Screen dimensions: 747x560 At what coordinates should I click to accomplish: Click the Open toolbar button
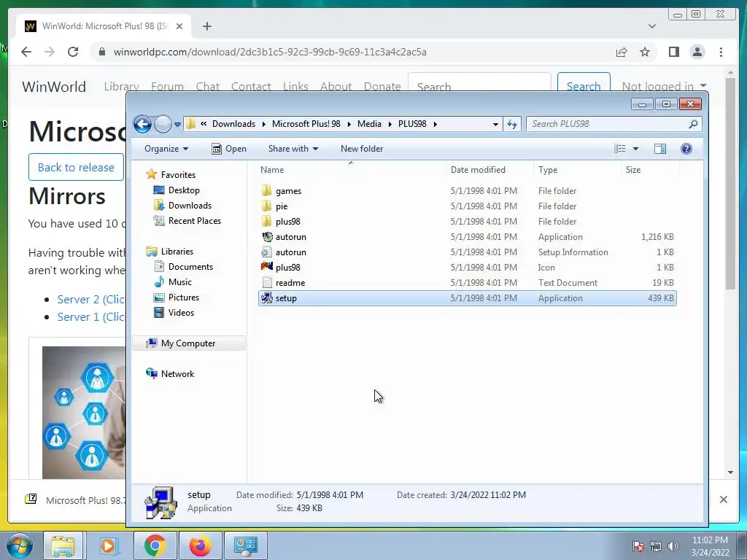(x=229, y=149)
